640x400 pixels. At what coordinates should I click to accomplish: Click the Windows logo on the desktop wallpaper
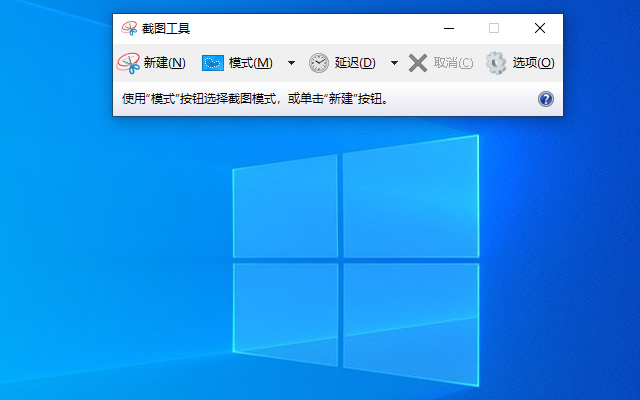(x=355, y=260)
